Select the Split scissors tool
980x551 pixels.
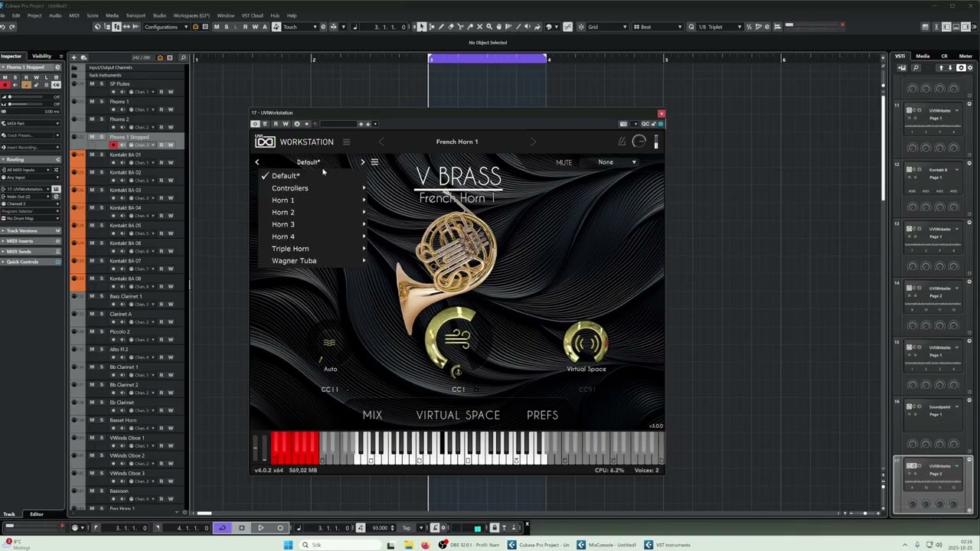coord(461,27)
